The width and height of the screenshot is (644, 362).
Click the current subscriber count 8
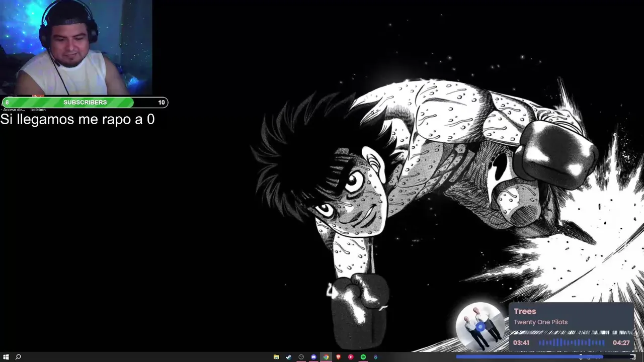point(7,103)
